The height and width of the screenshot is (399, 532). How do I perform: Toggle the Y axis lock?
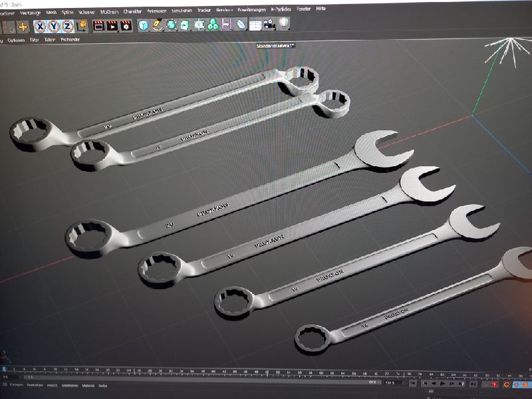coord(54,27)
